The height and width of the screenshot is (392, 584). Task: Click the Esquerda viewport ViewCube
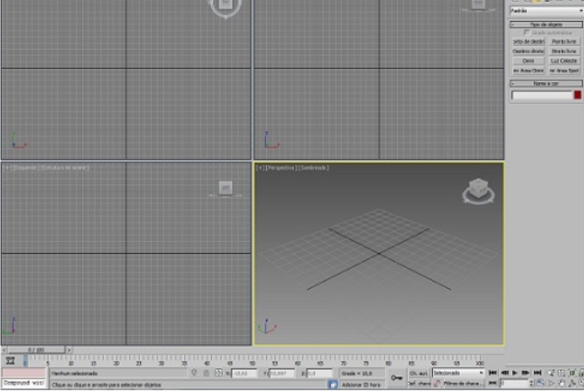pos(226,189)
